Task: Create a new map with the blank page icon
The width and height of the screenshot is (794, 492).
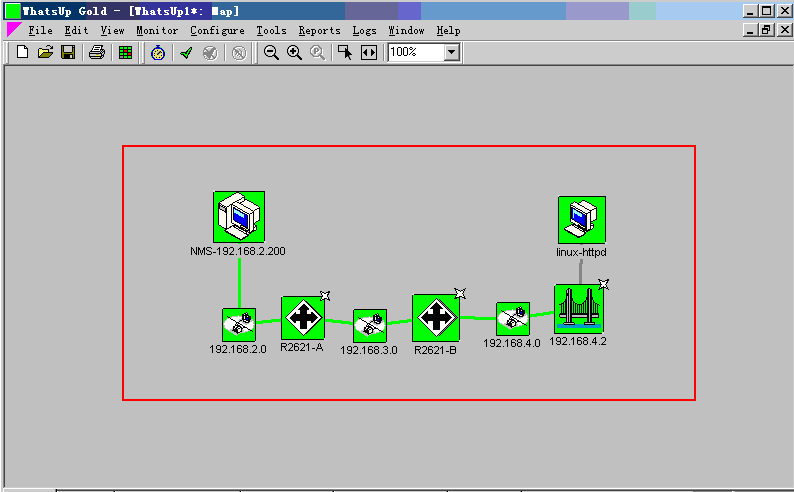Action: pyautogui.click(x=22, y=52)
